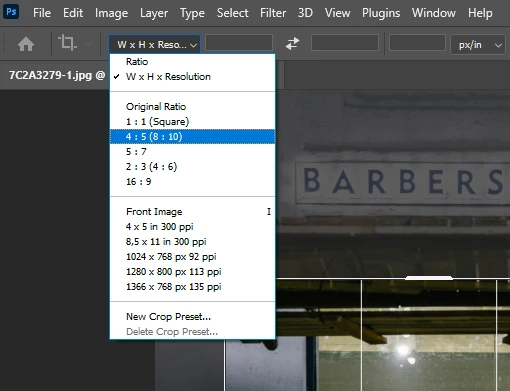Click the crop width input field

point(239,43)
